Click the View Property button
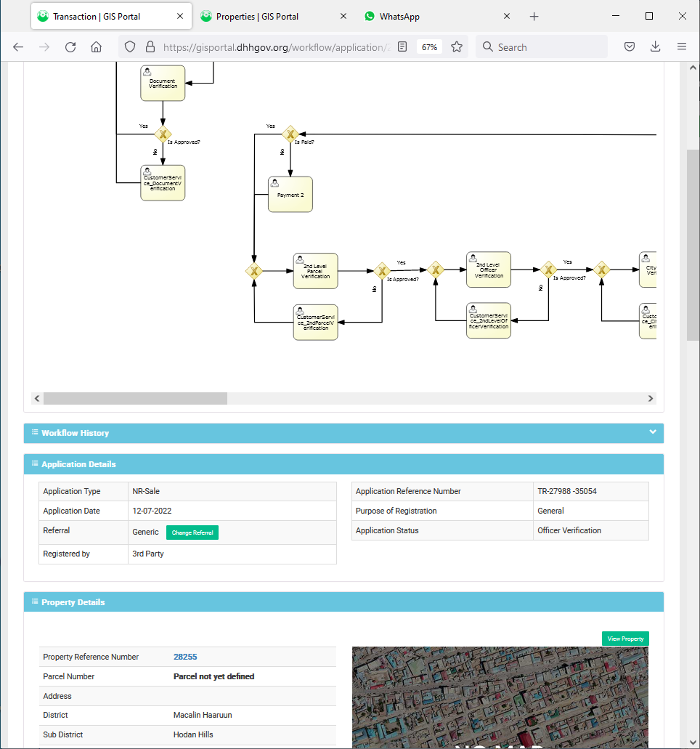Screen dimensions: 700x749 pyautogui.click(x=625, y=639)
